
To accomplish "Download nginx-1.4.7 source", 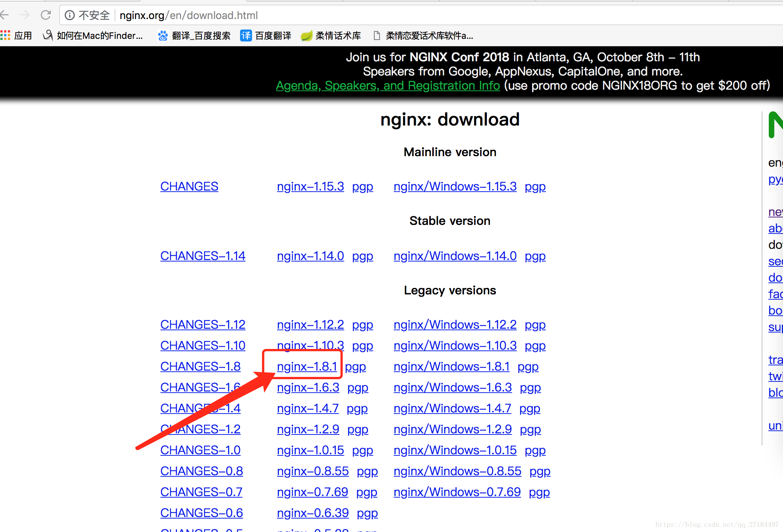I will click(308, 408).
